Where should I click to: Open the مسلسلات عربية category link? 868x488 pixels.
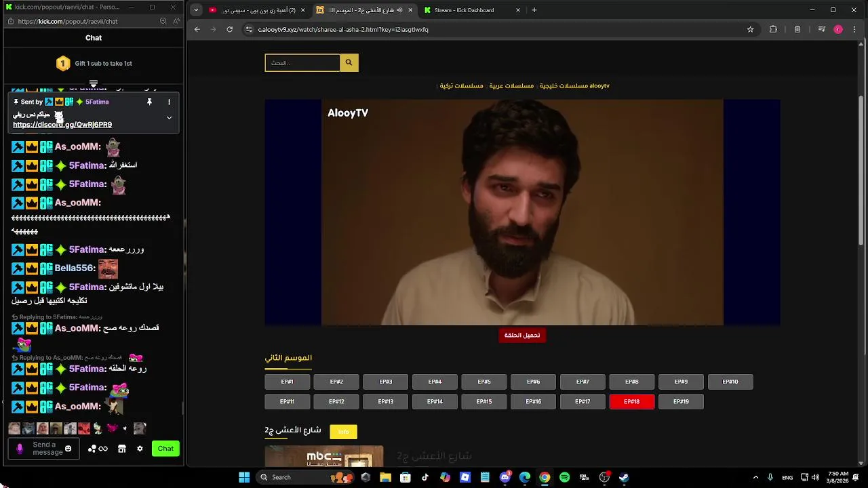[x=511, y=86]
